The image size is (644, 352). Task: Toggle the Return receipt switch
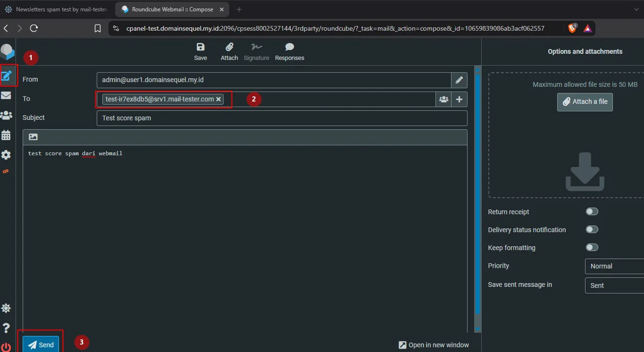pos(592,212)
